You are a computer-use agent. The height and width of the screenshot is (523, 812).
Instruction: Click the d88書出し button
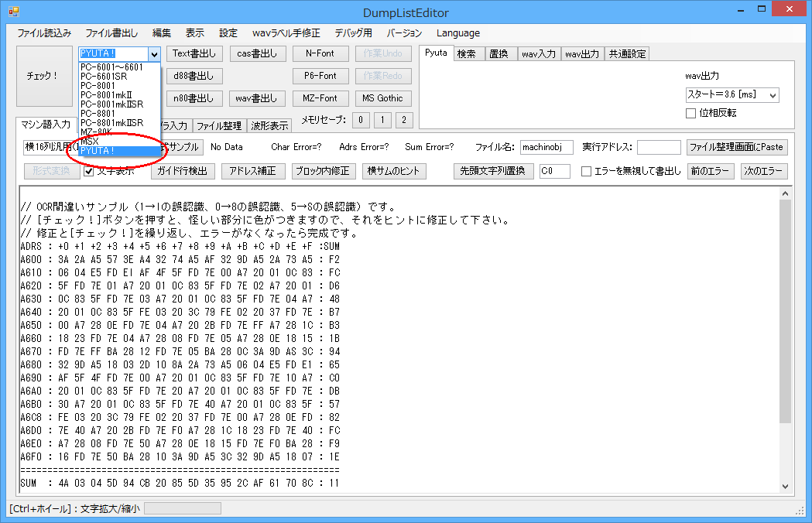[194, 76]
